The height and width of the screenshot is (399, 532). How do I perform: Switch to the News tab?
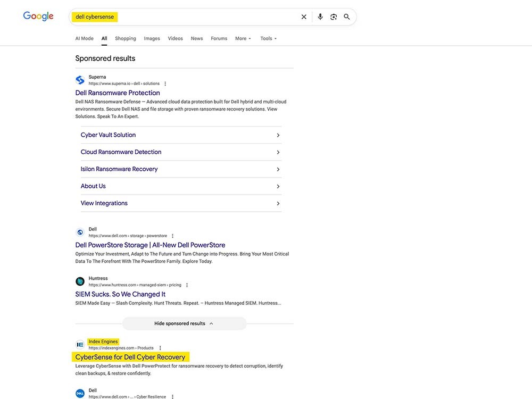pyautogui.click(x=197, y=38)
